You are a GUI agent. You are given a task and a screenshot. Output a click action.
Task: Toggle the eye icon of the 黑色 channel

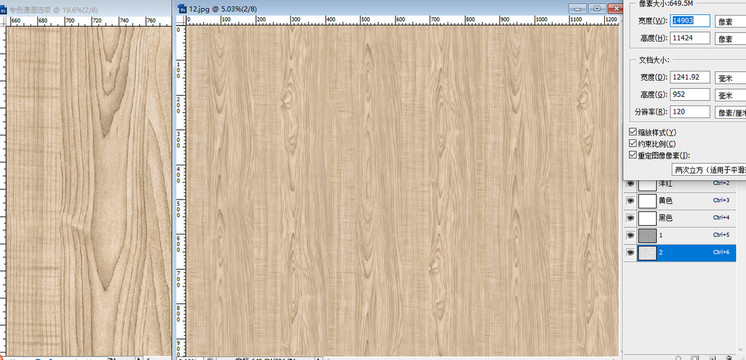tap(630, 218)
